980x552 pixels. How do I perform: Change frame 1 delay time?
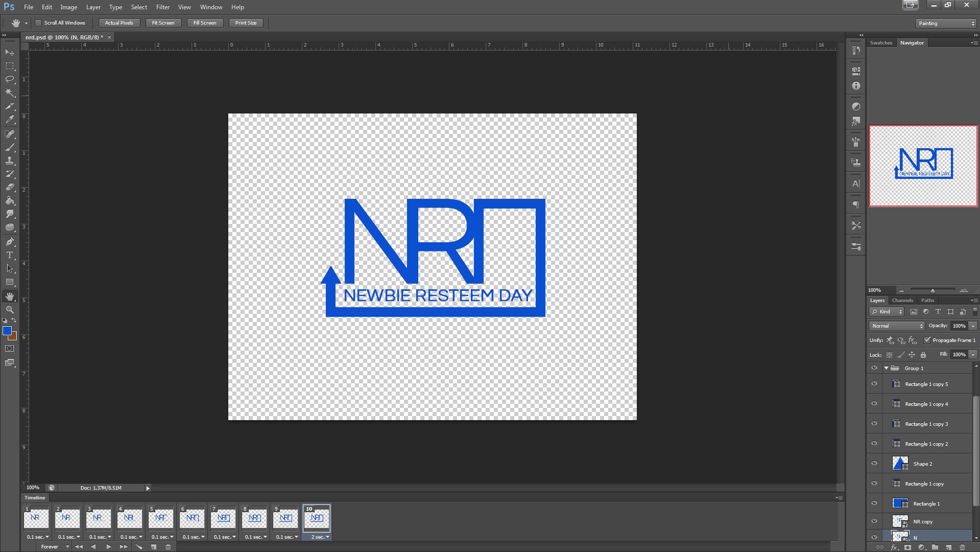tap(38, 537)
